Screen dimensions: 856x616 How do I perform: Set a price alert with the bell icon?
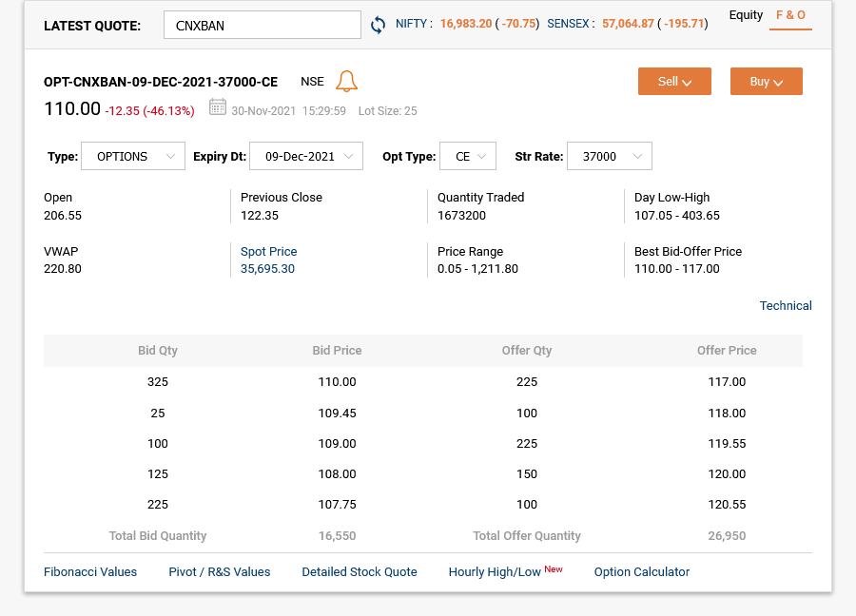click(x=346, y=82)
